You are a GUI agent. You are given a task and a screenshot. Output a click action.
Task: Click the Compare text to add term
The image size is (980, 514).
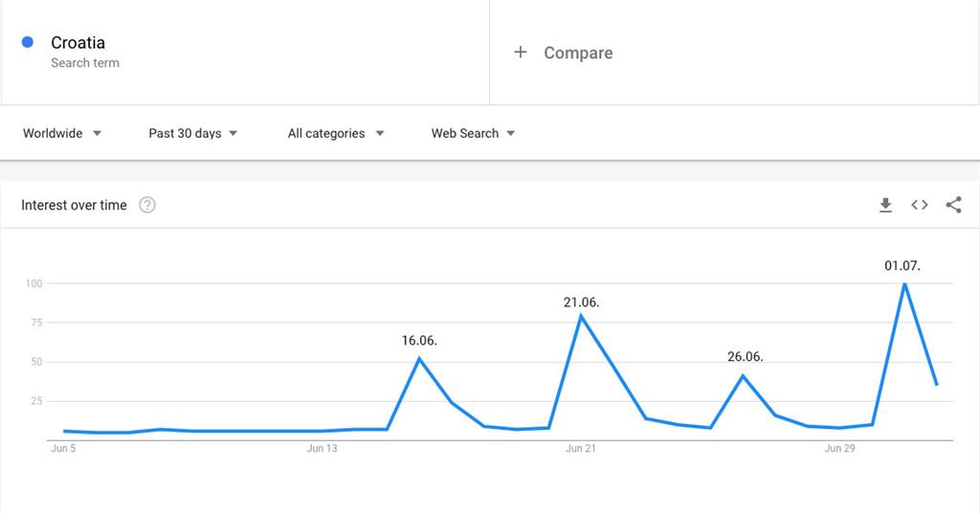pos(578,53)
